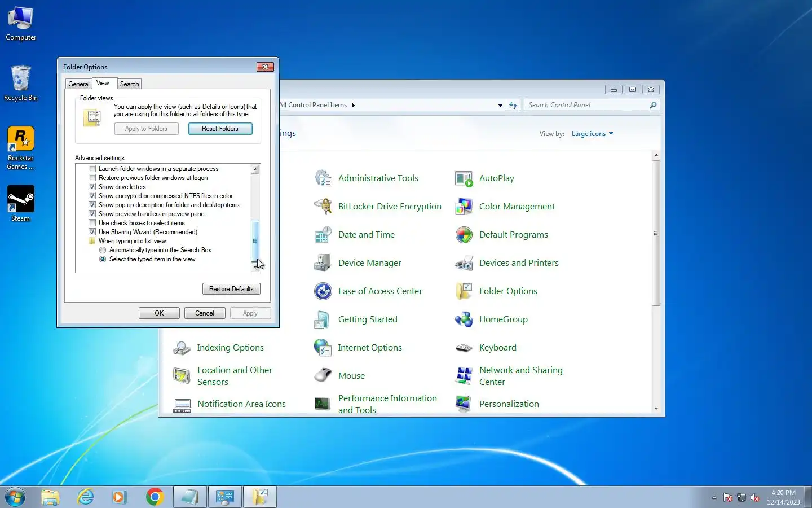Click the Recycle Bin desktop icon
Viewport: 812px width, 508px height.
tap(21, 84)
